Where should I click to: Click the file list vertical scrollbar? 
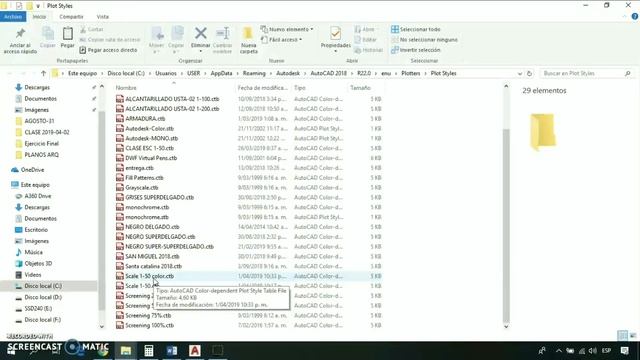click(x=506, y=225)
